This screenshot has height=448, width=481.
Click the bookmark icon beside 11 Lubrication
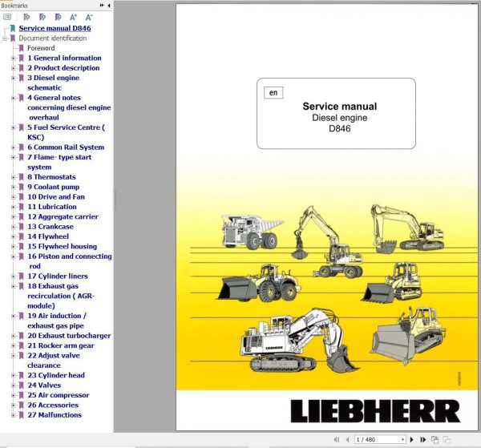[21, 207]
